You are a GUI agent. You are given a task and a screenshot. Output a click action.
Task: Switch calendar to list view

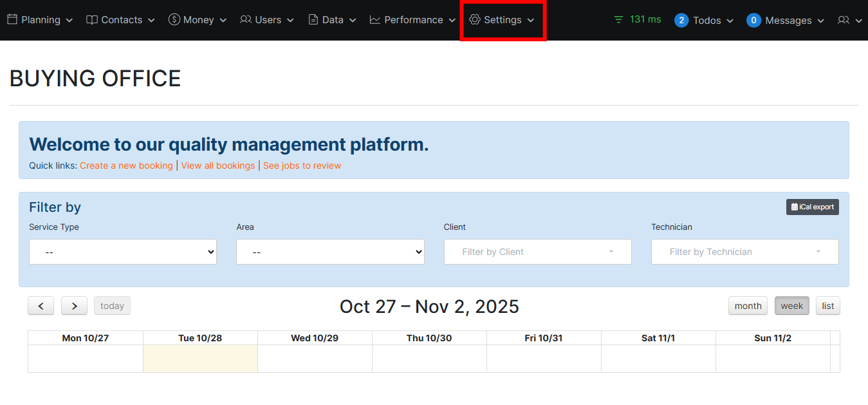pos(827,306)
